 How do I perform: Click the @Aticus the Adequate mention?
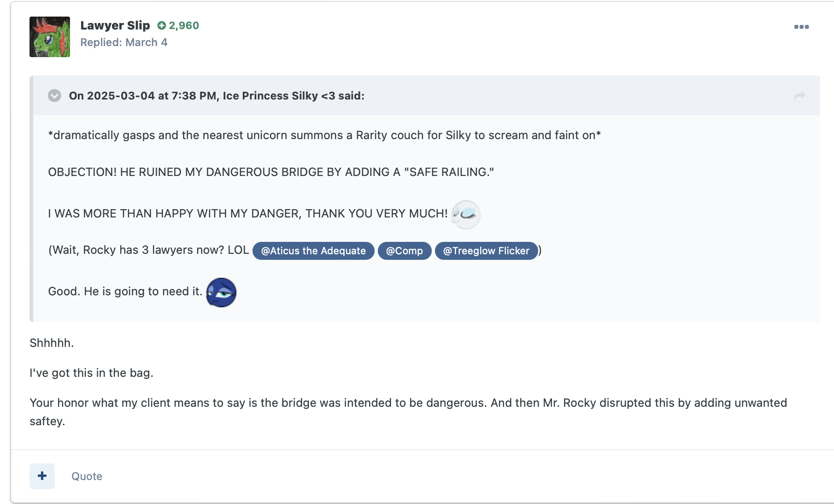point(313,251)
